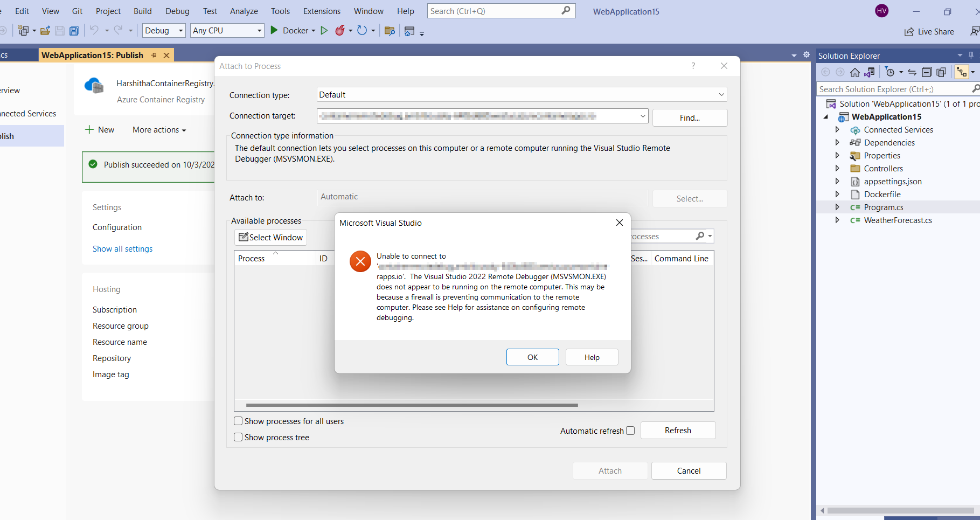Screen dimensions: 980x520
Task: Open the Analyze menu
Action: [244, 11]
